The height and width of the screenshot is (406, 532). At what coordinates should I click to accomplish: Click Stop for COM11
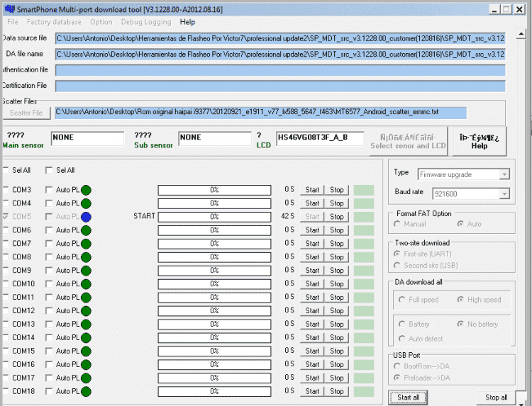(336, 297)
